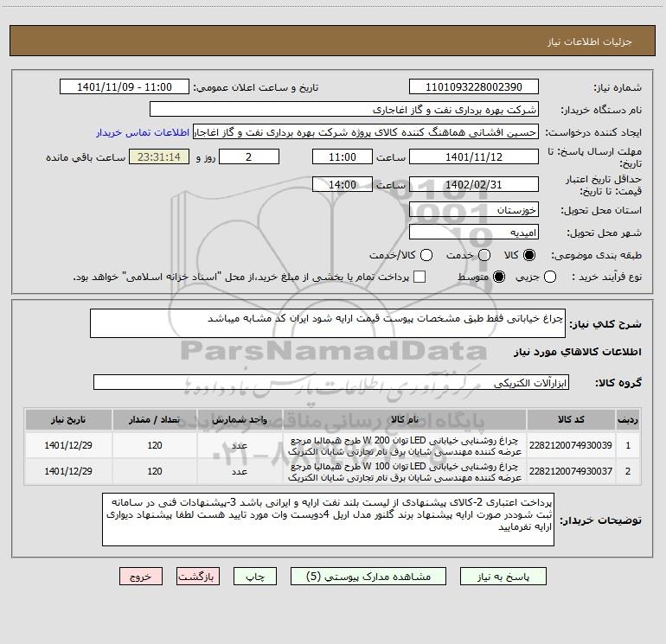This screenshot has height=644, width=666.
Task: Click price validity date 1402/02/31 field
Action: pos(474,184)
